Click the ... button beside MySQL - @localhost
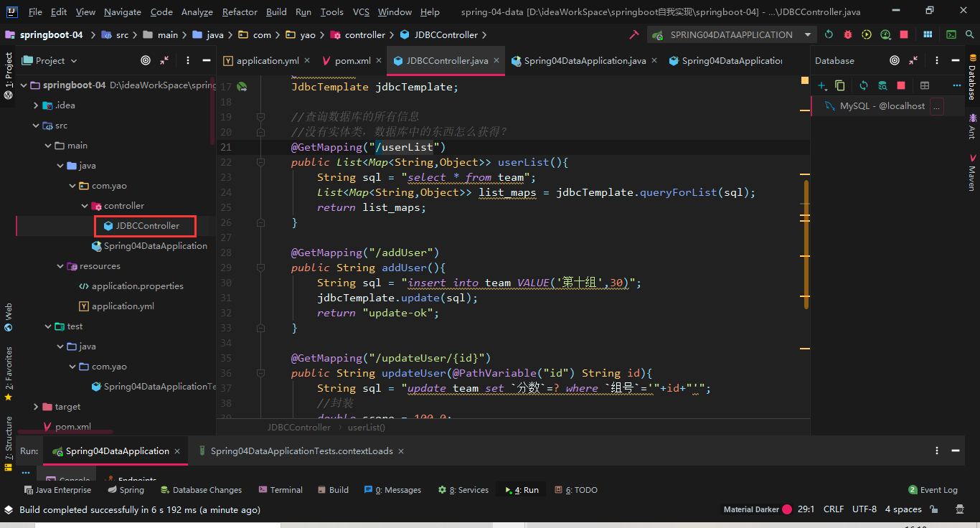The height and width of the screenshot is (528, 980). point(936,107)
